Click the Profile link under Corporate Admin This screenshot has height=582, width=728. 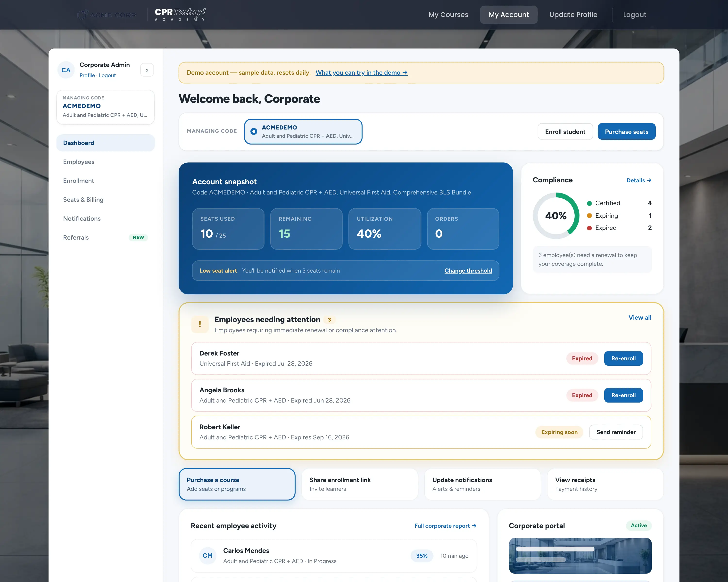87,75
